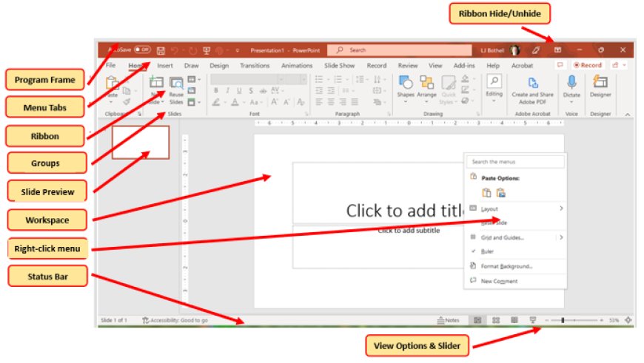644x363 pixels.
Task: Click the Save icon in title bar
Action: (161, 50)
